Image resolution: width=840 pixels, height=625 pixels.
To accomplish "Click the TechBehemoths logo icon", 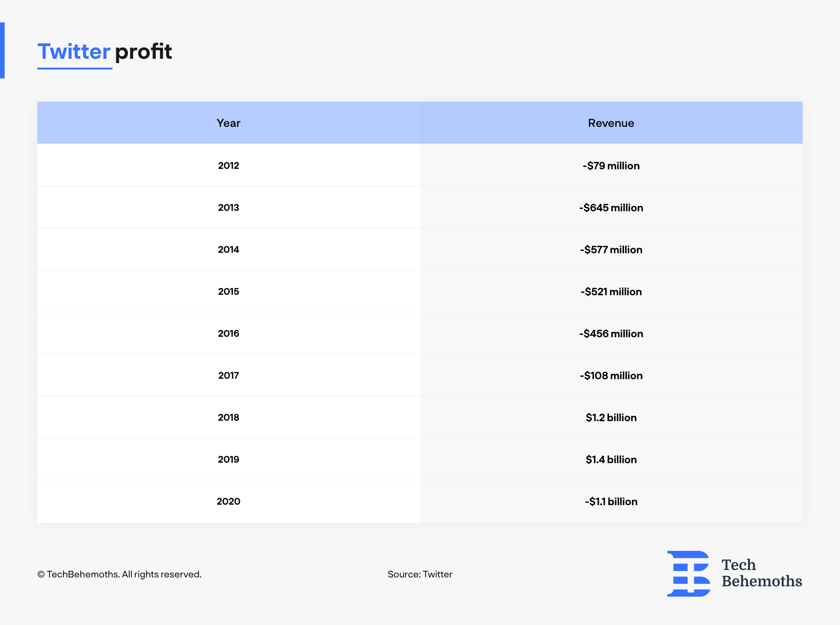I will click(689, 574).
